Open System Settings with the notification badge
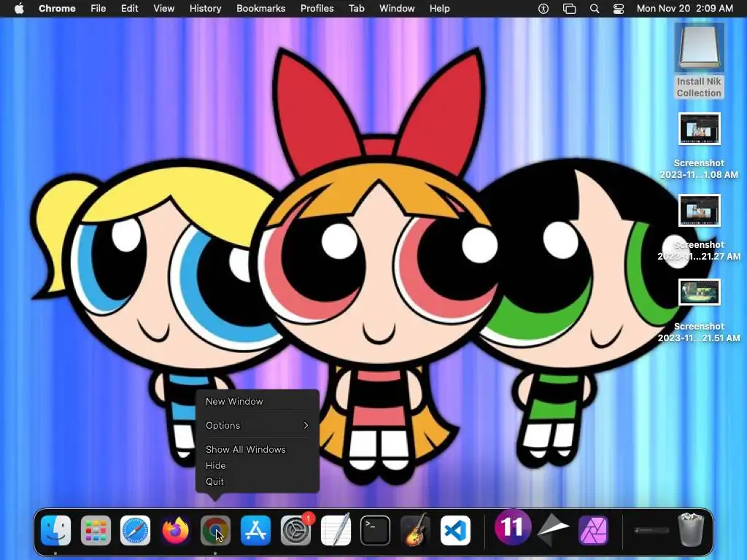 pos(295,531)
